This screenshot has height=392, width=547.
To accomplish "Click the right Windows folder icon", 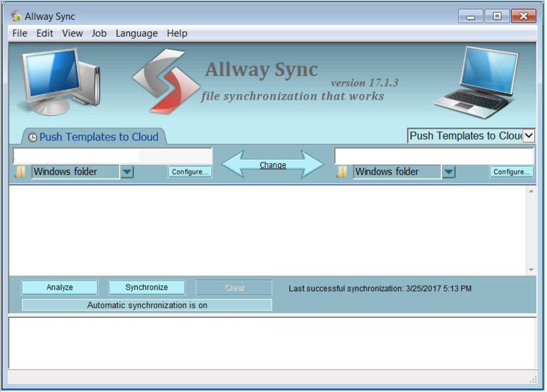I will (x=342, y=172).
